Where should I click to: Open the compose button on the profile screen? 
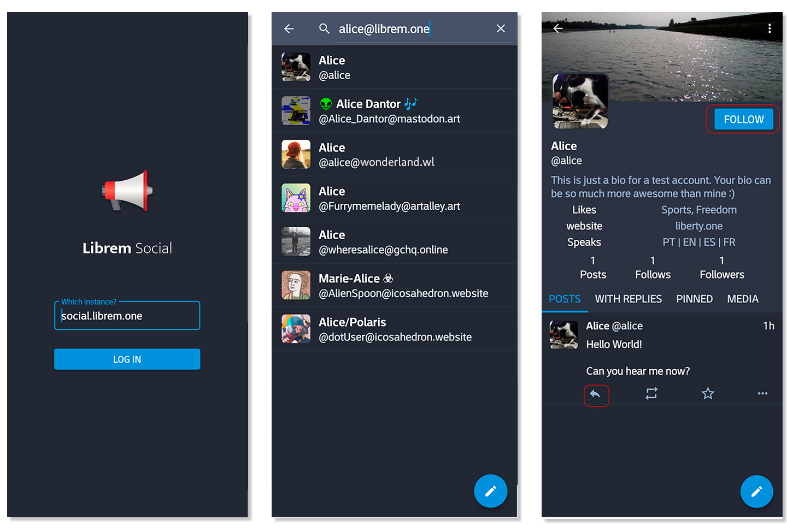click(x=756, y=491)
